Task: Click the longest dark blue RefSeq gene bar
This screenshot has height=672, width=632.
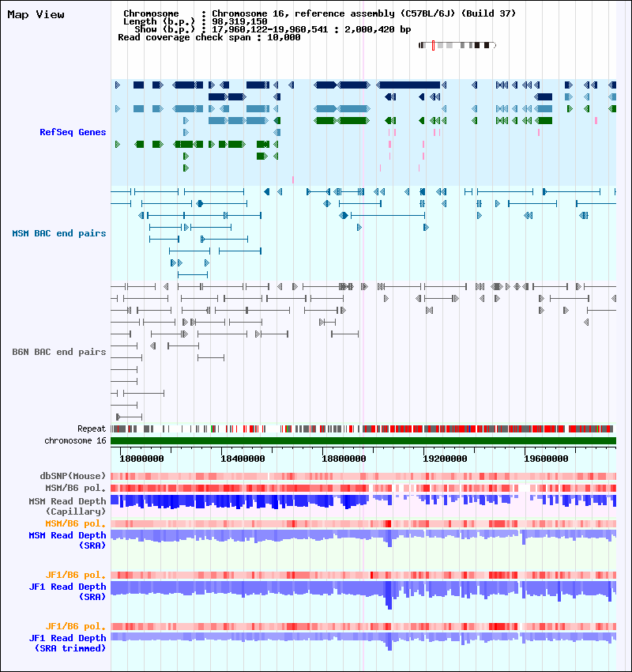Action: click(x=410, y=85)
